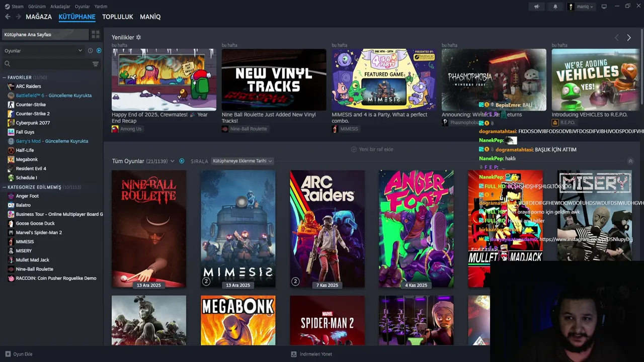The width and height of the screenshot is (644, 362).
Task: Click the R.E.P.O. source icon
Action: click(555, 123)
